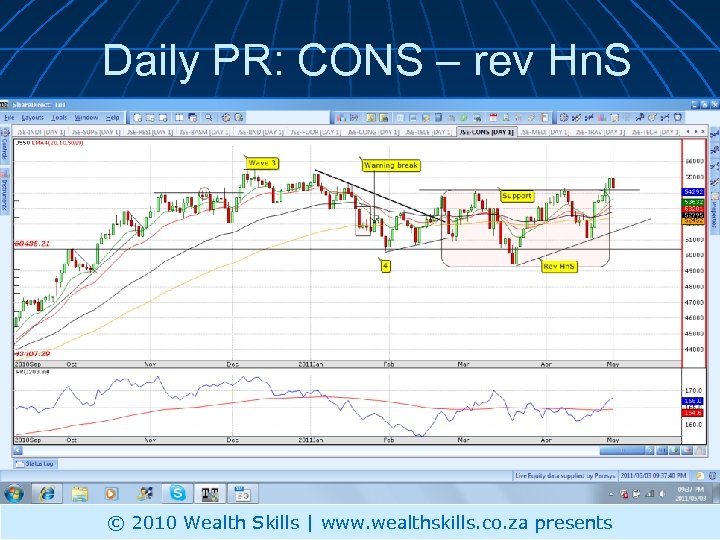Click the 'Support' chart annotation
This screenshot has width=720, height=540.
pos(517,196)
